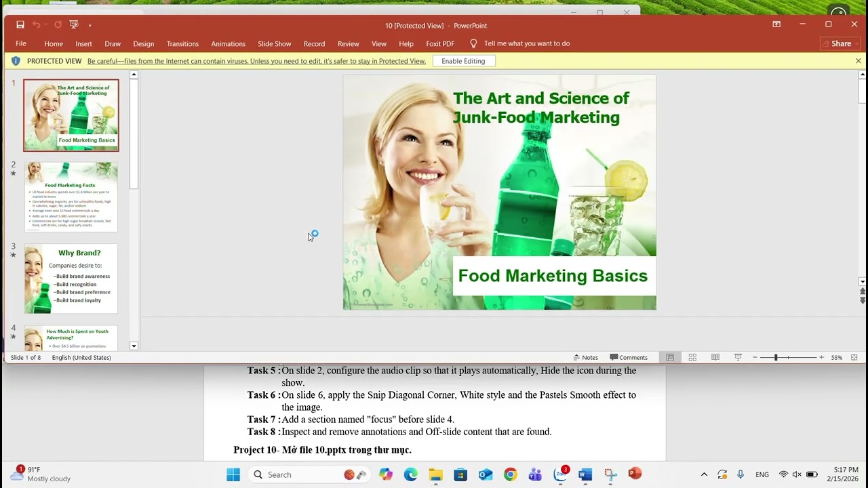Click the Previous Slide double-arrow button

(x=862, y=291)
